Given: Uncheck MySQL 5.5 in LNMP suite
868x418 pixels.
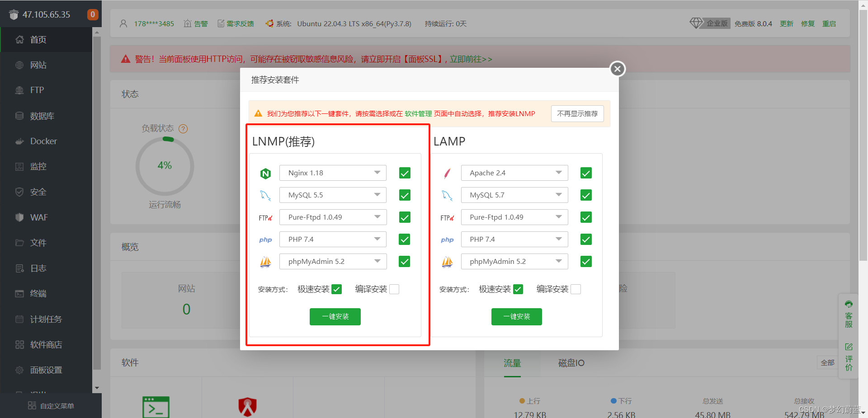Looking at the screenshot, I should pyautogui.click(x=405, y=195).
